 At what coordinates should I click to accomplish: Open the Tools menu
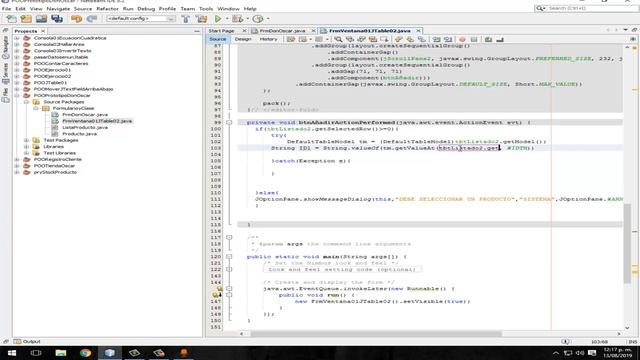(206, 9)
